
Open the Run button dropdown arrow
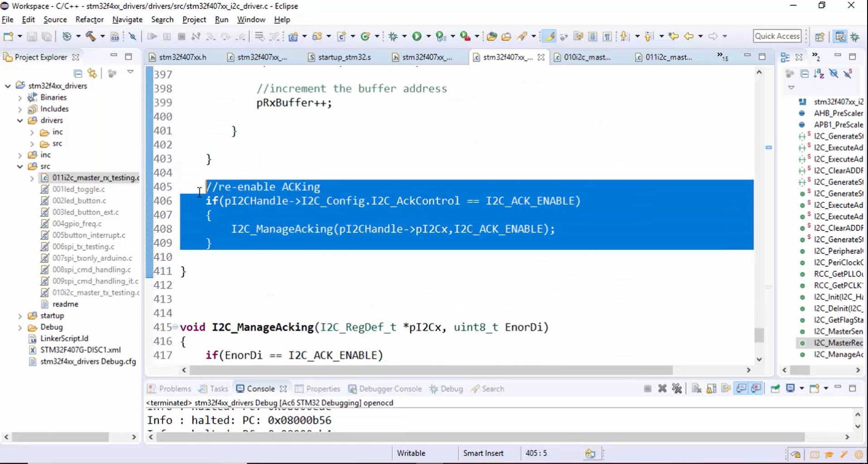(x=428, y=36)
